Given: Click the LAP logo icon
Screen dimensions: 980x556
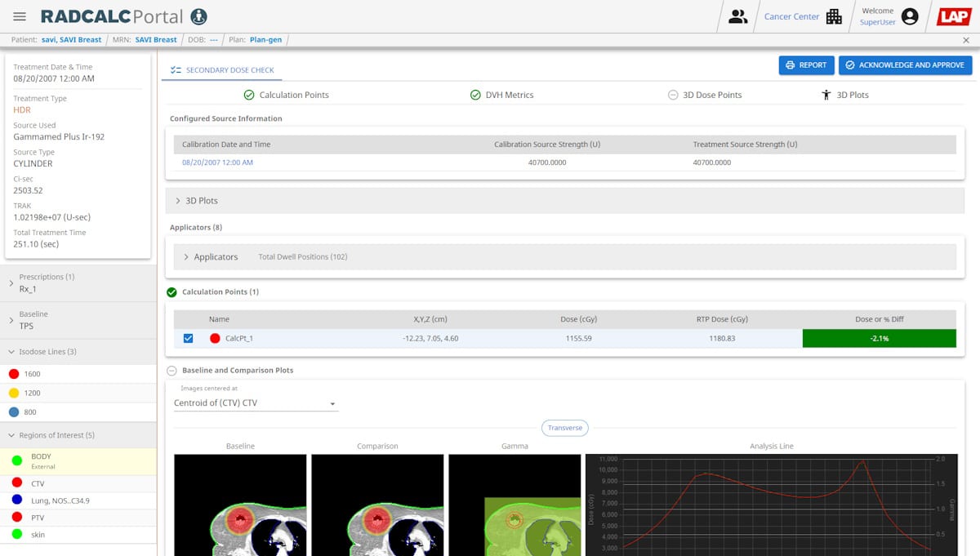Looking at the screenshot, I should point(953,17).
